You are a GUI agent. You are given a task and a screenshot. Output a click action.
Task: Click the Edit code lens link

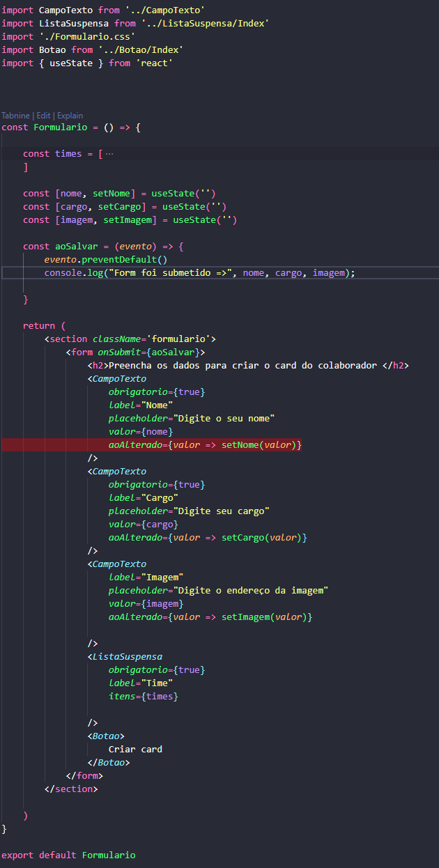43,116
